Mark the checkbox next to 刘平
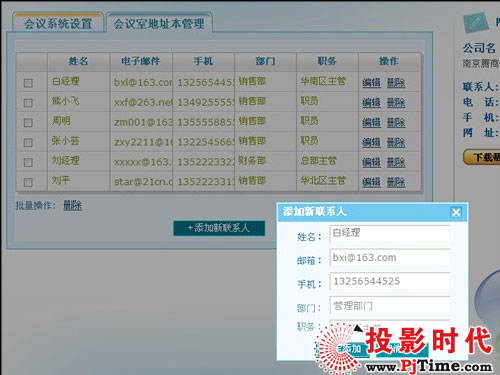The height and width of the screenshot is (375, 500). pyautogui.click(x=28, y=182)
